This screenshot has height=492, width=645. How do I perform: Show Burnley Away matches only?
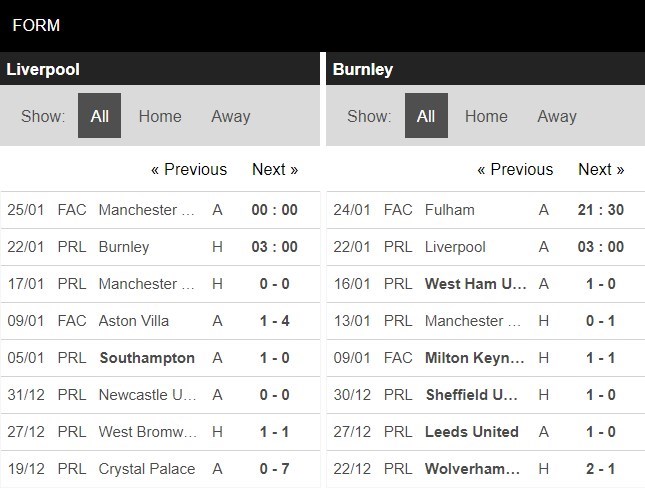pos(557,116)
